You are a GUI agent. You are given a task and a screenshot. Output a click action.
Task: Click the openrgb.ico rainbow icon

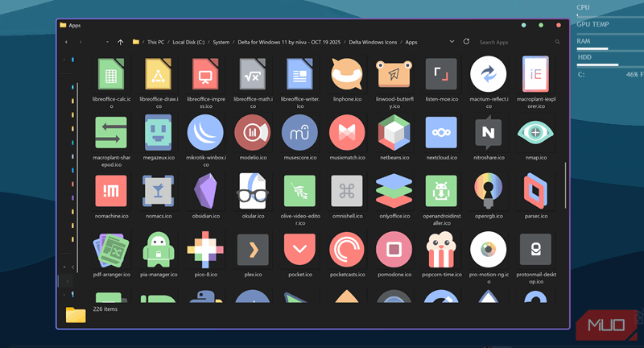point(488,192)
